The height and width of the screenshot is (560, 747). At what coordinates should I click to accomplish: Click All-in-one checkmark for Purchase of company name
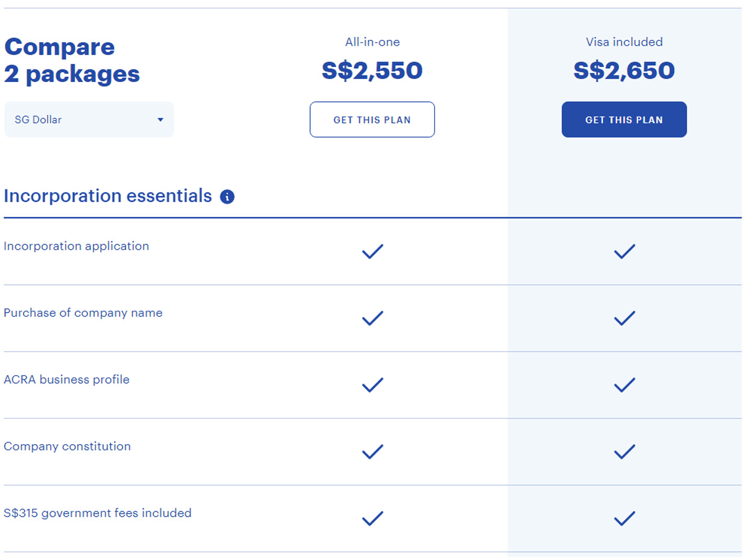[x=372, y=318]
